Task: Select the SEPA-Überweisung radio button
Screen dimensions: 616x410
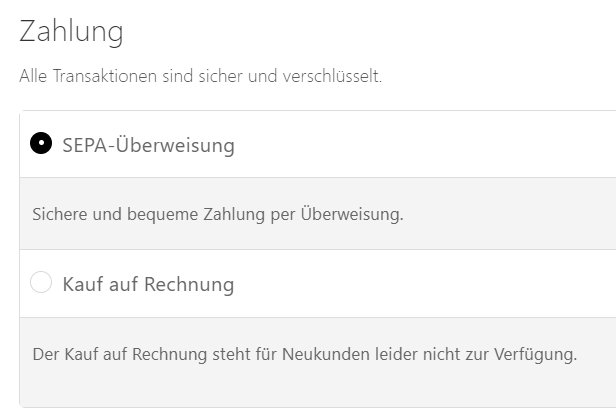Action: coord(41,144)
